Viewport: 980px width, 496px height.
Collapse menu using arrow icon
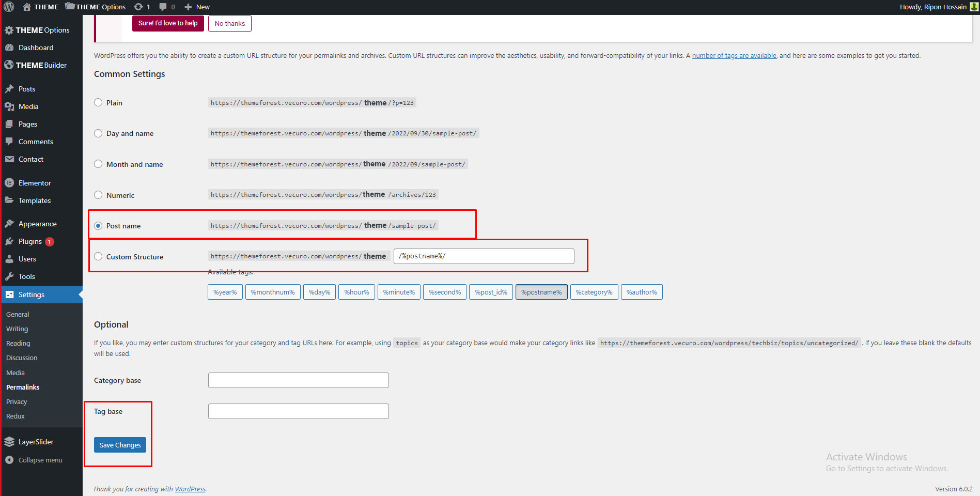pos(9,460)
